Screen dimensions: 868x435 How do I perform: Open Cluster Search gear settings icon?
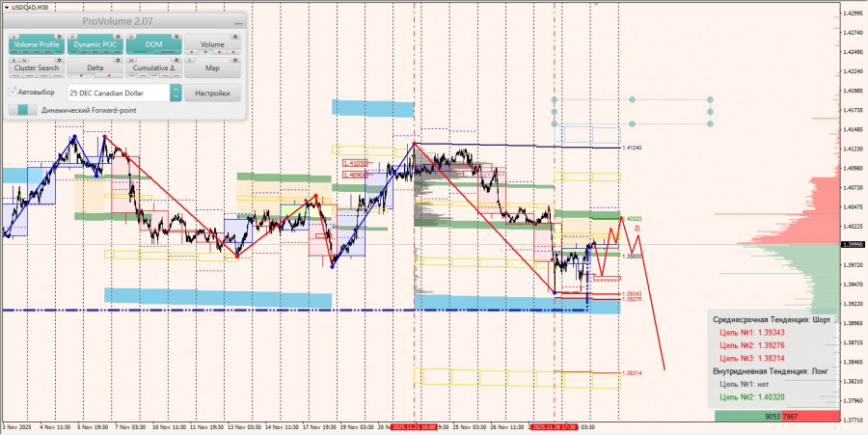coord(59,61)
